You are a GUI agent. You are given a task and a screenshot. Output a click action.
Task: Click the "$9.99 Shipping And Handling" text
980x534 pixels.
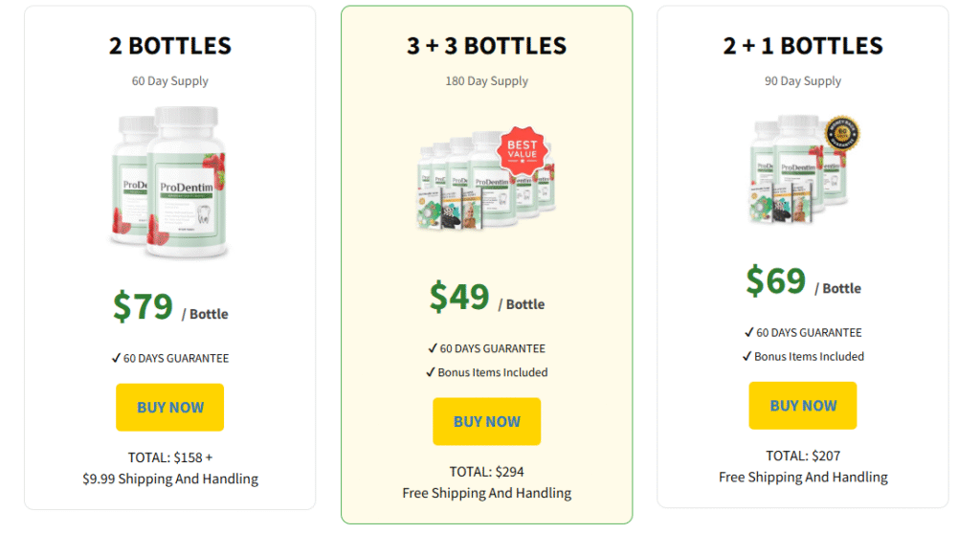170,478
